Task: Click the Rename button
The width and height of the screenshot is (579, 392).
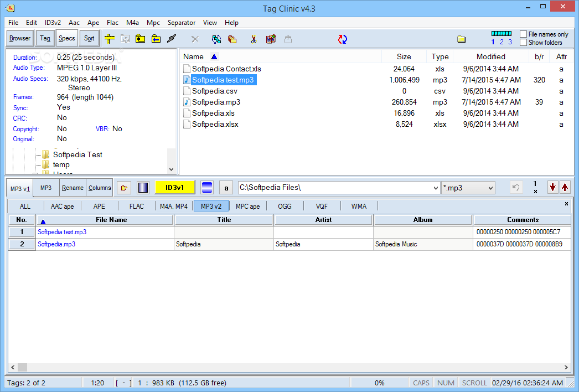Action: click(73, 188)
